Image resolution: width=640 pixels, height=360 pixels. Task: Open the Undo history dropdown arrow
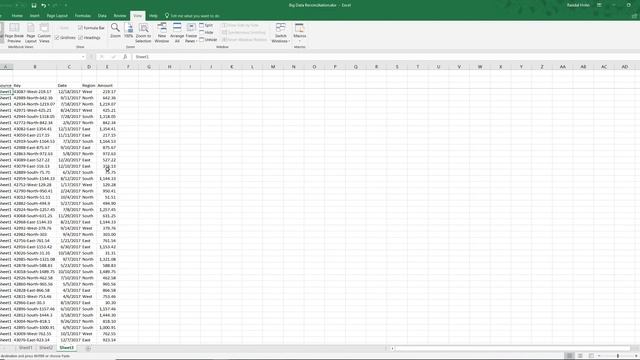click(x=49, y=5)
